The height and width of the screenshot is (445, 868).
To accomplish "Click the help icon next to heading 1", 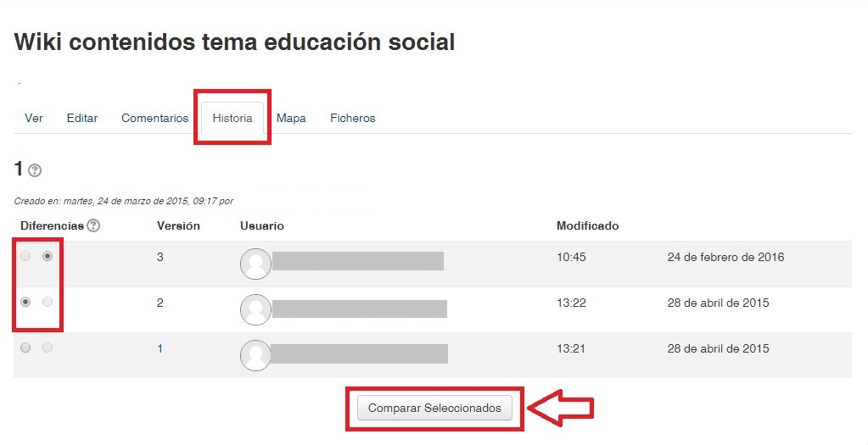I will click(35, 170).
